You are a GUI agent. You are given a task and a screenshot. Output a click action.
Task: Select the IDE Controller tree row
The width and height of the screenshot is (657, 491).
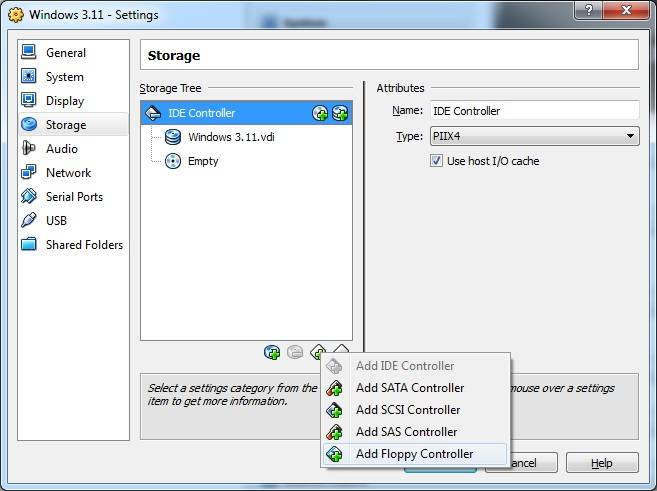pyautogui.click(x=201, y=113)
